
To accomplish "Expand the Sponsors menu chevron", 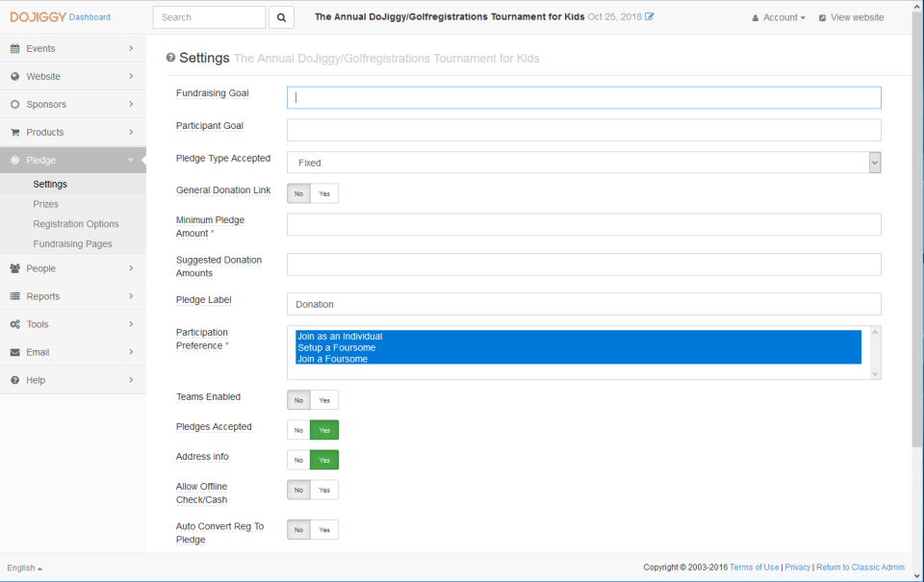I will click(131, 104).
